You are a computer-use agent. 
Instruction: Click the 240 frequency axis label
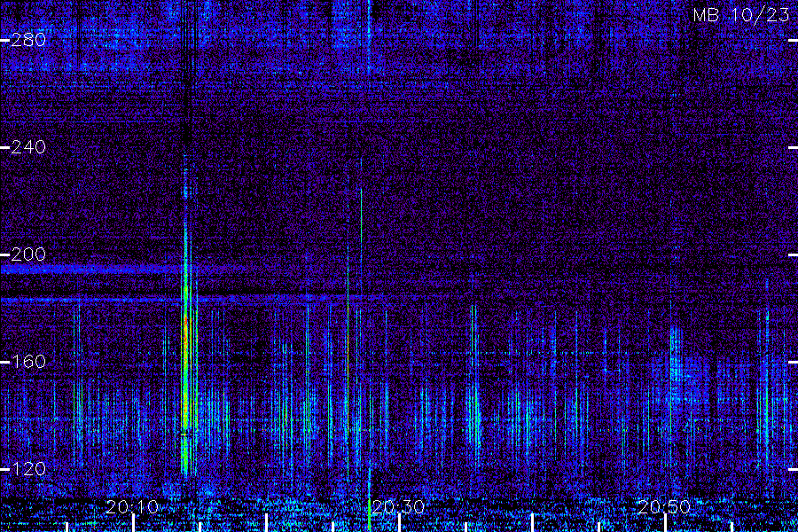pyautogui.click(x=28, y=147)
